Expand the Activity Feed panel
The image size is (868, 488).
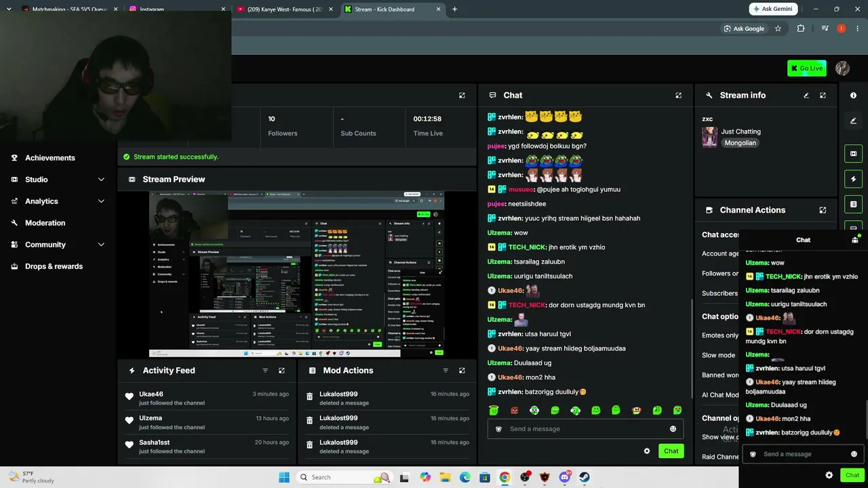point(281,371)
